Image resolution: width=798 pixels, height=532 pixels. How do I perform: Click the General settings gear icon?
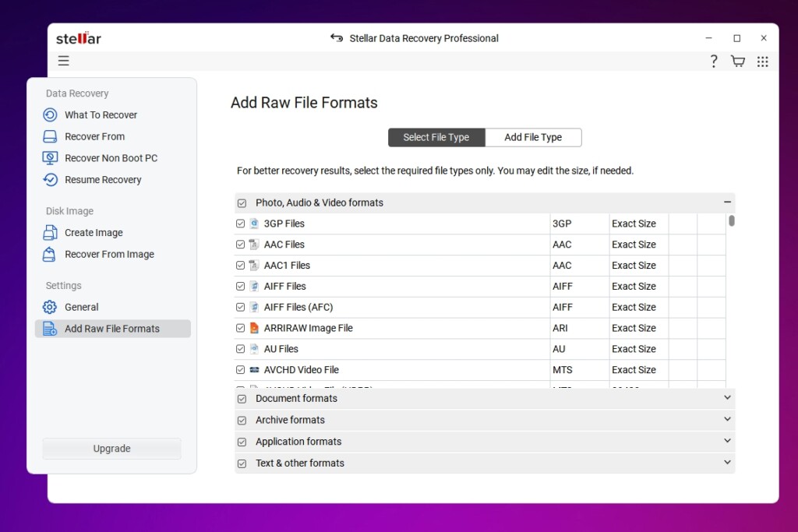coord(50,307)
